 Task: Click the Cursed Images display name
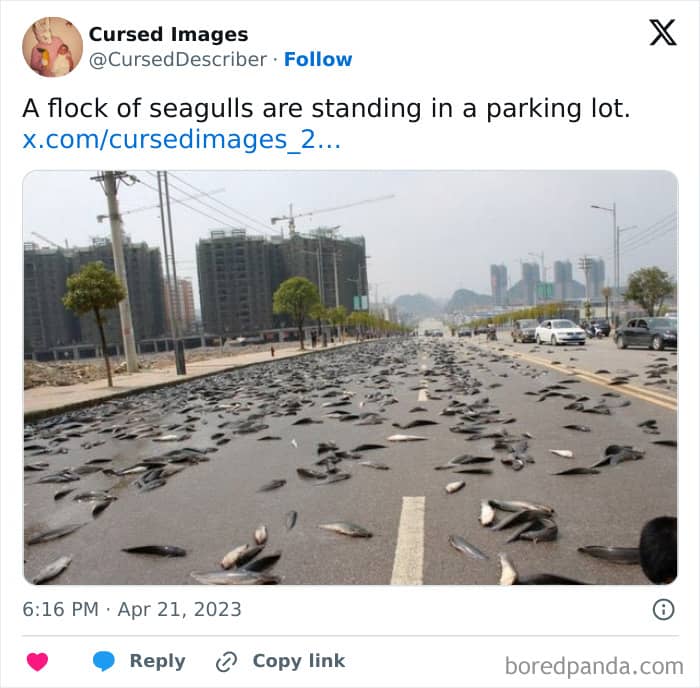click(x=168, y=34)
